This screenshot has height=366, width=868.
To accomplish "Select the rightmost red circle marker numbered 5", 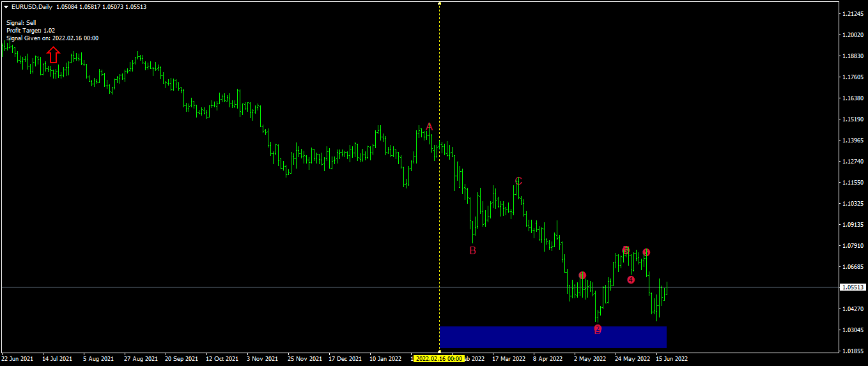I will coord(646,252).
